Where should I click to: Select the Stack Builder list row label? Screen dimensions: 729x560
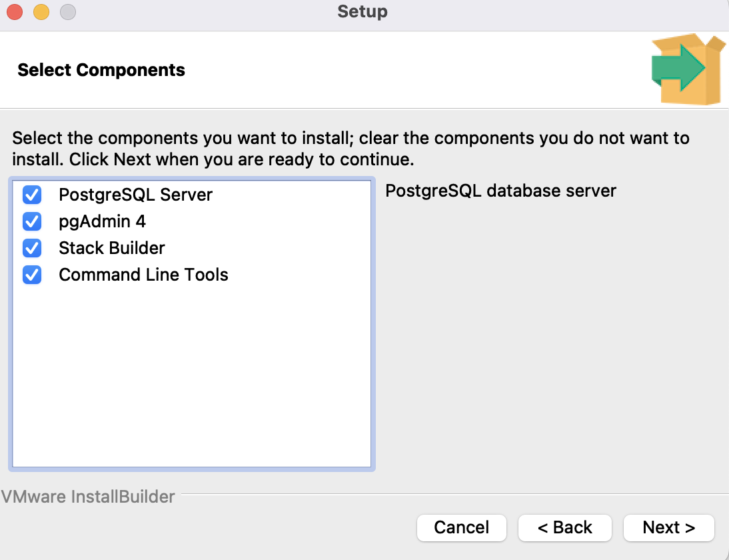111,248
